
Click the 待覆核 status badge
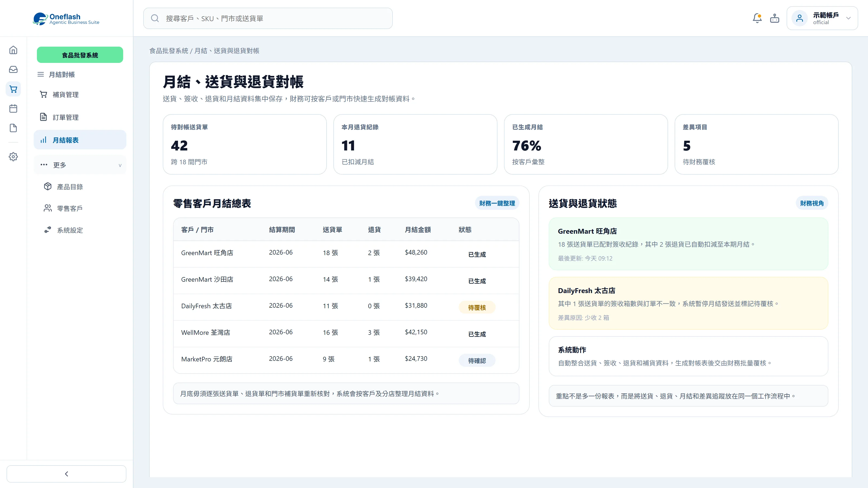click(477, 307)
